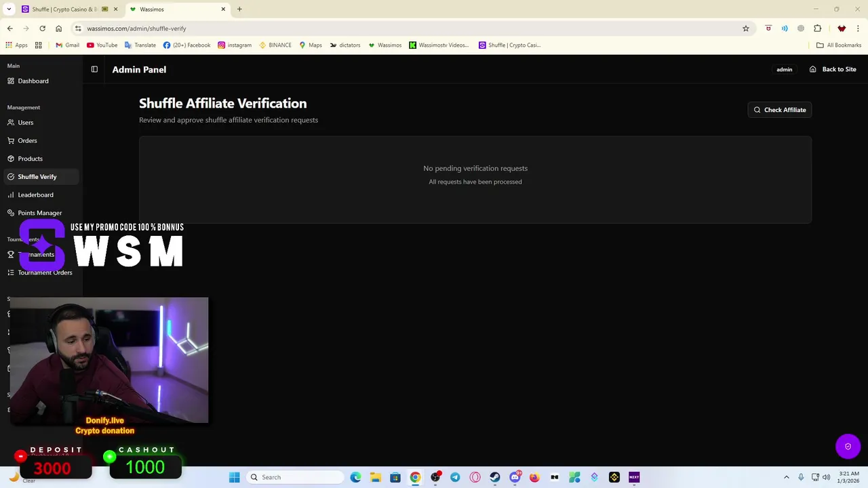Close the Wassimos browser tab
Viewport: 868px width, 488px height.
[x=223, y=9]
